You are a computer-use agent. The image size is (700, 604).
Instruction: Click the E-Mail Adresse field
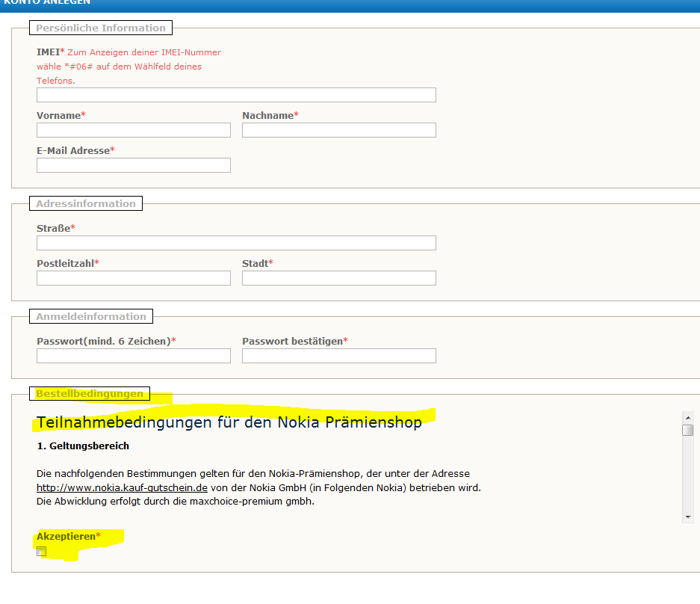[134, 165]
